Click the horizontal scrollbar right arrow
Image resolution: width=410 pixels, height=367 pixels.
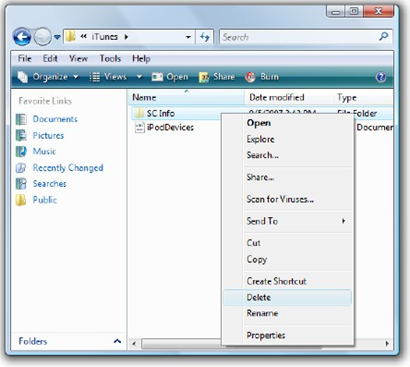click(x=387, y=344)
